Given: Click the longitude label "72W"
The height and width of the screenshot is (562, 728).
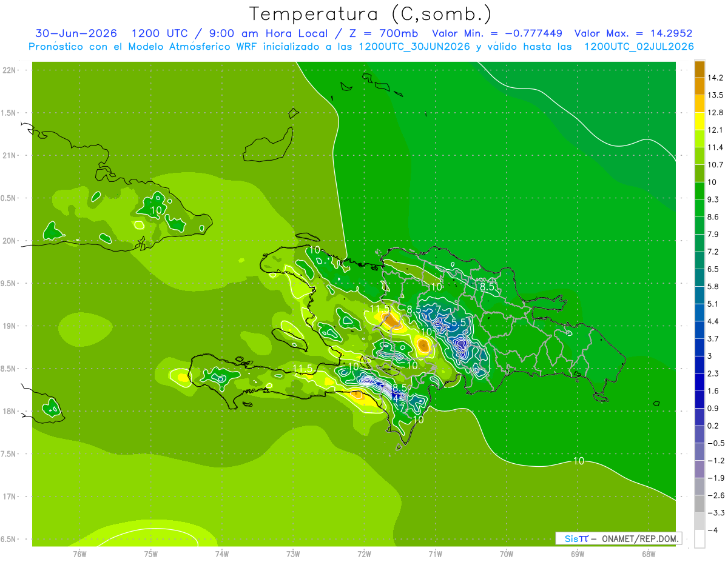Looking at the screenshot, I should click(x=364, y=554).
